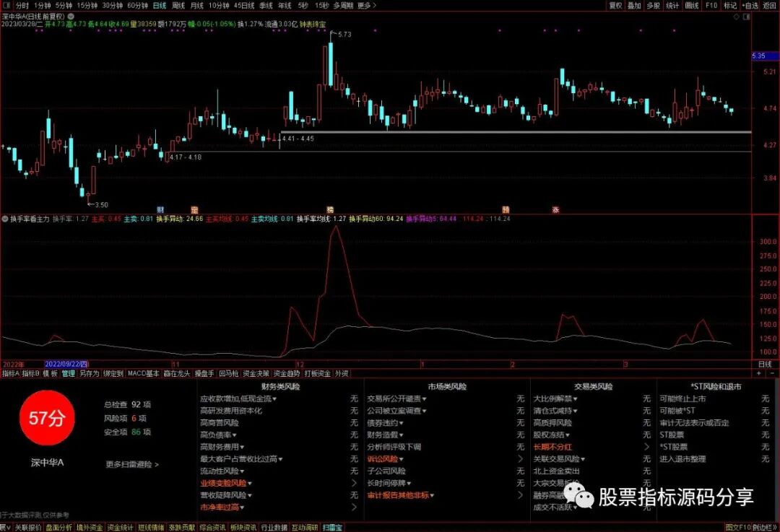Click 图文F10 button at bottom right
Image resolution: width=780 pixels, height=532 pixels.
[x=737, y=528]
